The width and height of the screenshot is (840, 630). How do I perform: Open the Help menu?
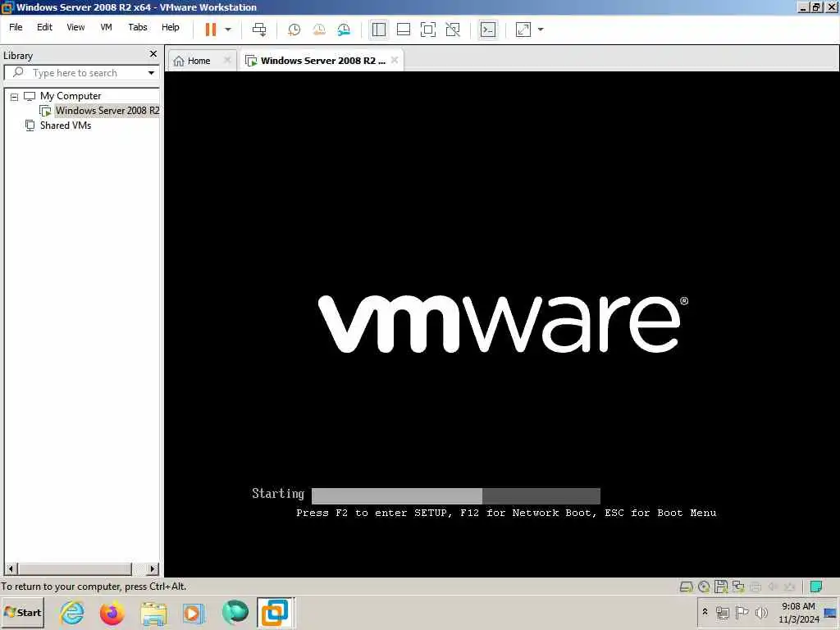171,27
